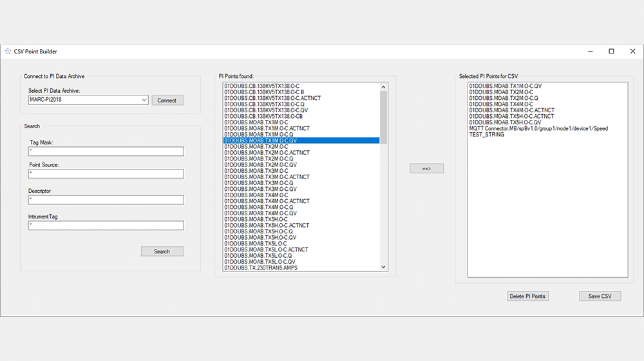Viewport: 644px width, 361px height.
Task: Select 01DOUBS.CB.138KV5TX138.O-C in the found list
Action: click(301, 86)
